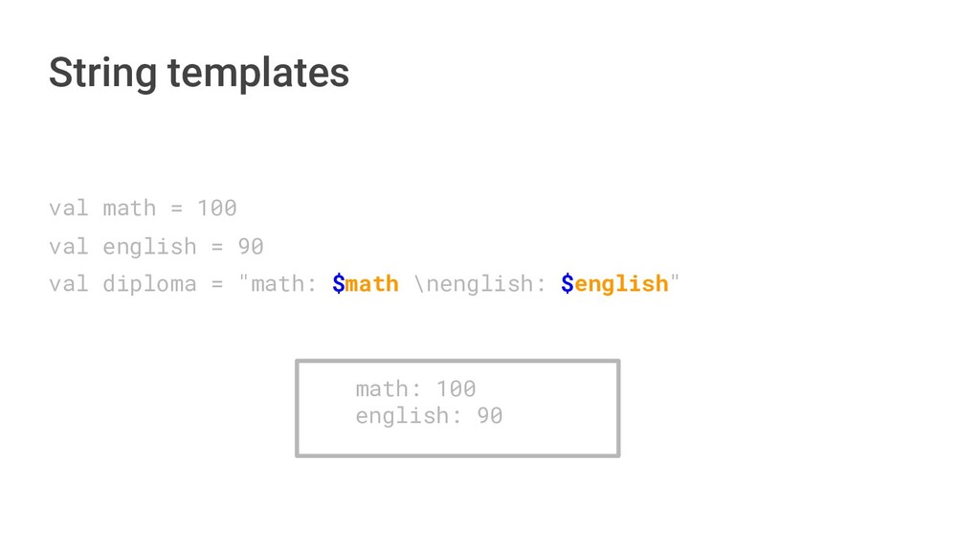Click the variable name "math" in first declaration
The width and height of the screenshot is (980, 551).
coord(129,208)
